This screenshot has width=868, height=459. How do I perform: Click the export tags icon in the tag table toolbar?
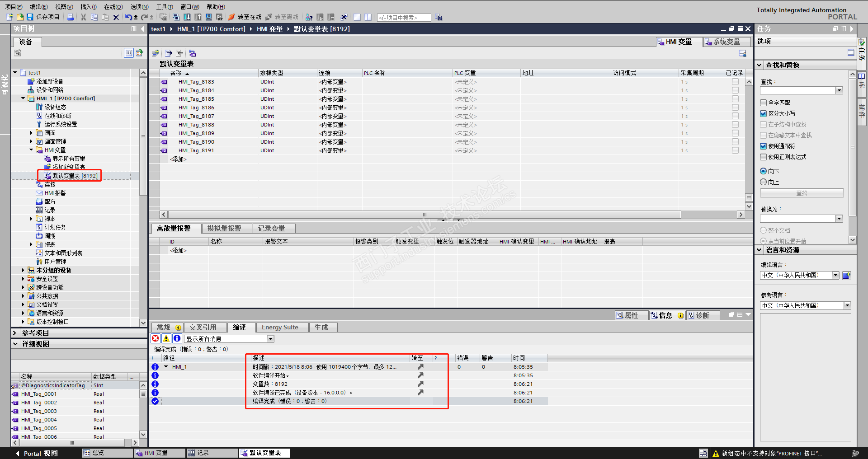[x=169, y=53]
